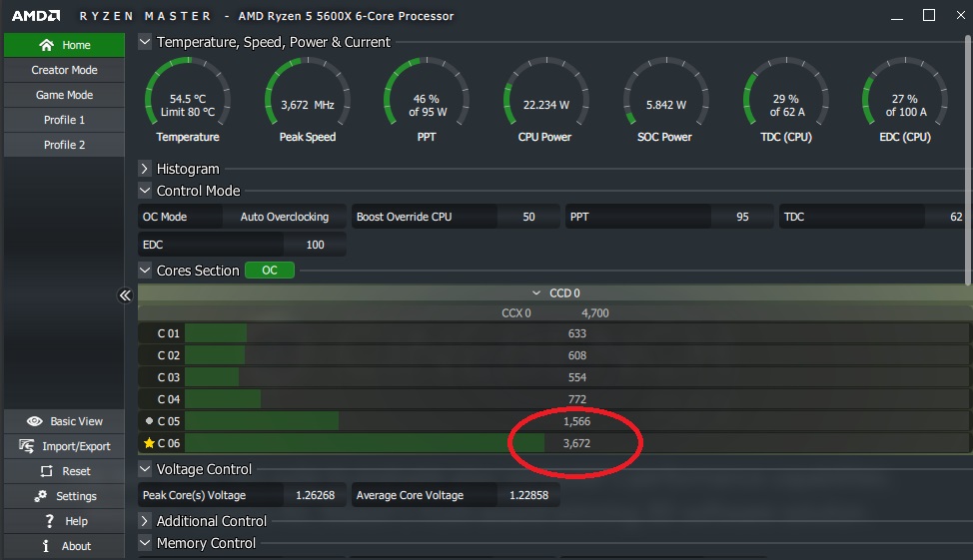Click the PPT gauge dial
This screenshot has height=560, width=973.
point(427,93)
